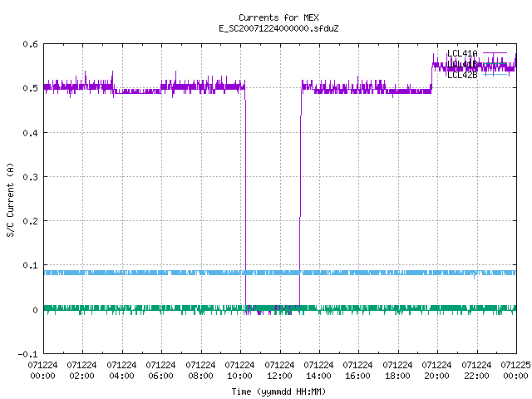532x399 pixels.
Task: Click the 0 y-axis tick label
Action: (x=35, y=310)
